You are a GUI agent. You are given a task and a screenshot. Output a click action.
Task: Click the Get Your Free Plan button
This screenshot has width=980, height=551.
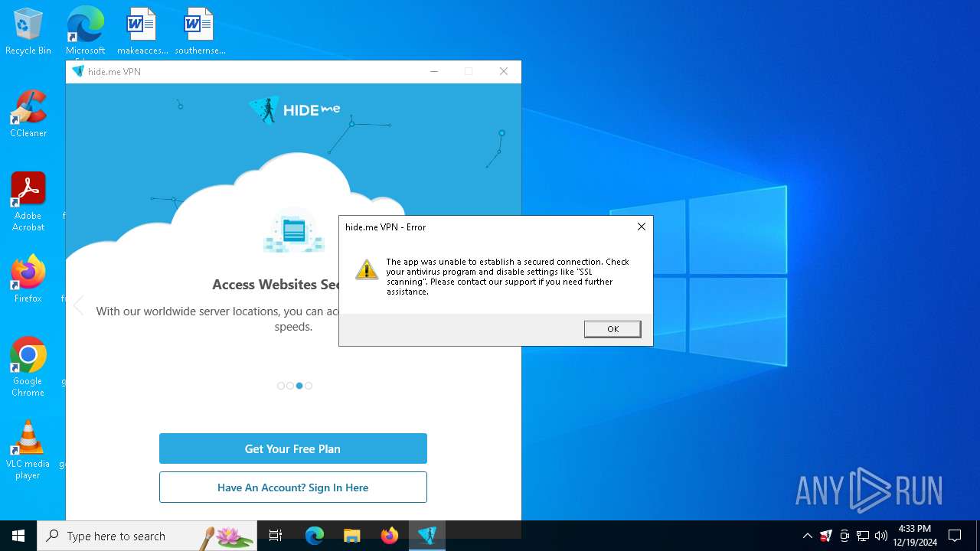tap(293, 448)
